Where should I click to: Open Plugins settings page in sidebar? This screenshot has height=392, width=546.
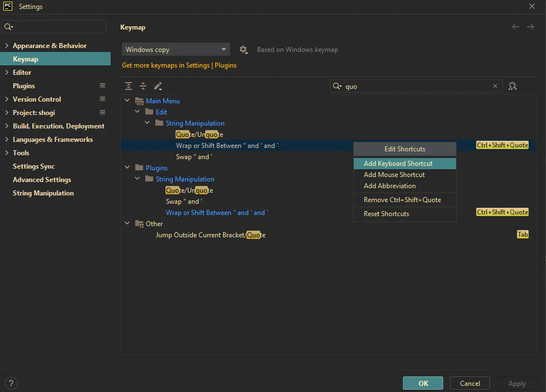pos(23,86)
